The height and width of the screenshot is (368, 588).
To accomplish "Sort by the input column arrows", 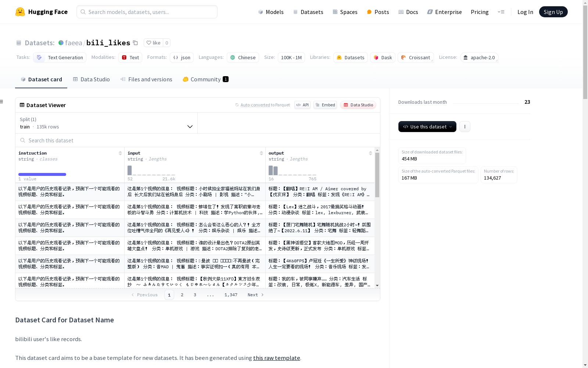I will (x=261, y=153).
